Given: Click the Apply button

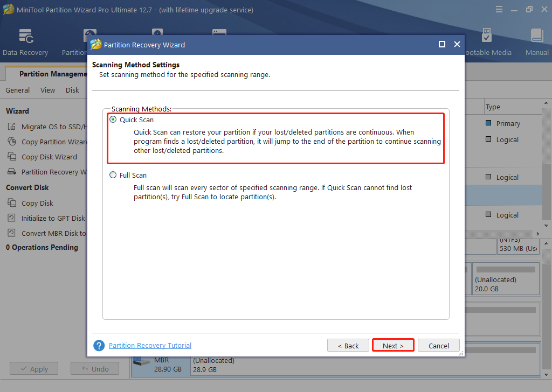Looking at the screenshot, I should point(34,368).
